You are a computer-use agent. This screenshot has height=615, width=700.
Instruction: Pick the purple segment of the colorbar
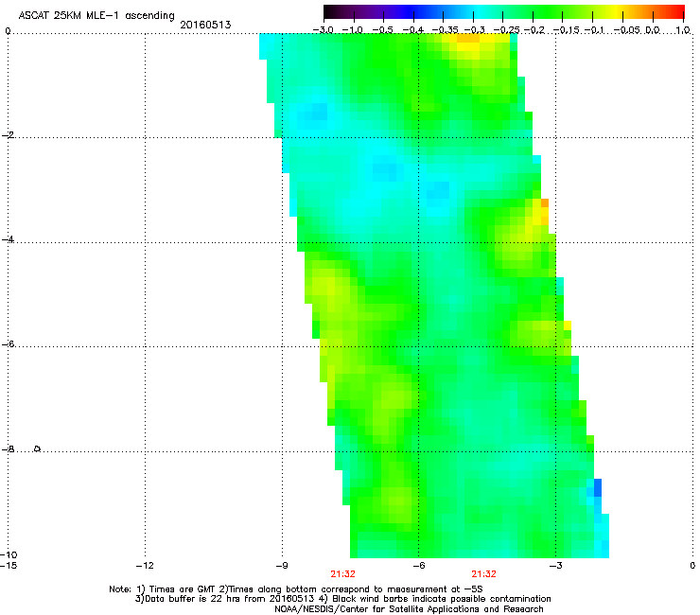tap(373, 11)
